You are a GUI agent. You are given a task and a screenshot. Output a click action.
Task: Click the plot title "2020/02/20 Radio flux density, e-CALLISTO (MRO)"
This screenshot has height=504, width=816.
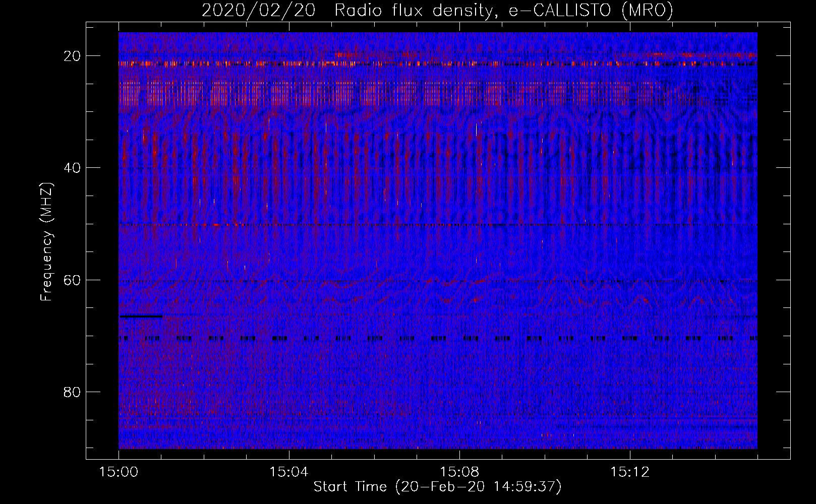[437, 10]
